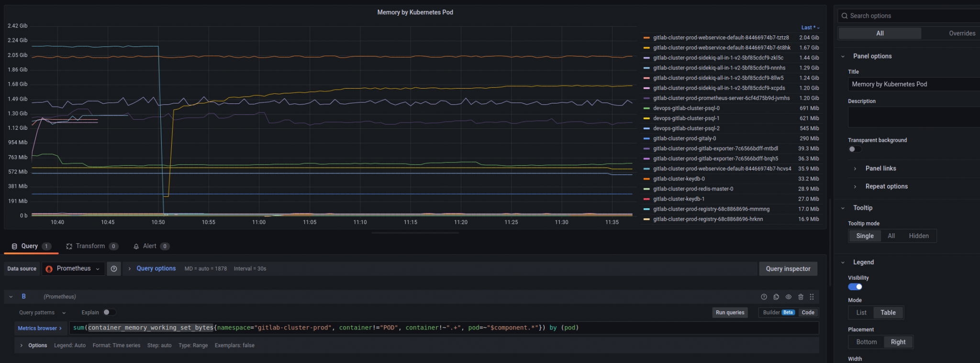Switch to the Transform tab
The width and height of the screenshot is (980, 363).
click(x=90, y=246)
